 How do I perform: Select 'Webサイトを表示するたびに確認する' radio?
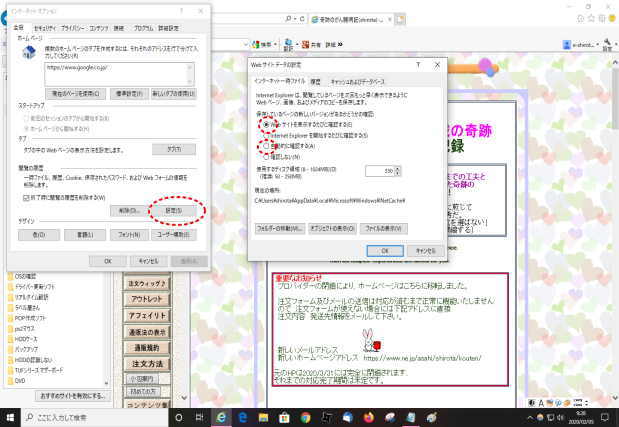coord(266,124)
